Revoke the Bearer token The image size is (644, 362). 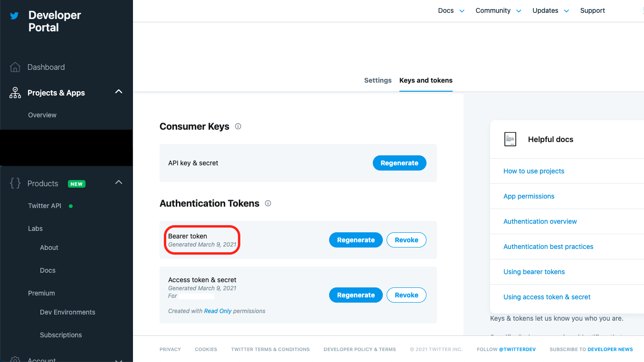point(407,240)
